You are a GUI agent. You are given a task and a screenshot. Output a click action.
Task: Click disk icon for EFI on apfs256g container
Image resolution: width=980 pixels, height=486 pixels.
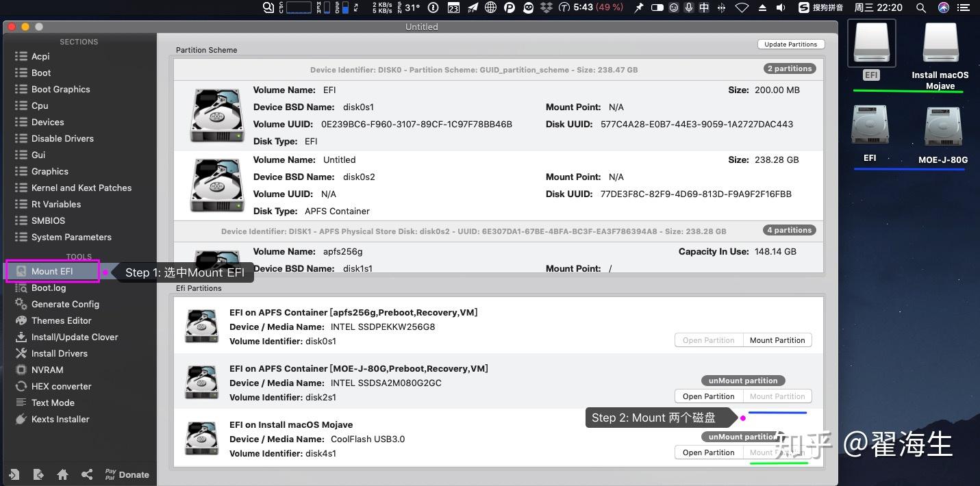[201, 326]
